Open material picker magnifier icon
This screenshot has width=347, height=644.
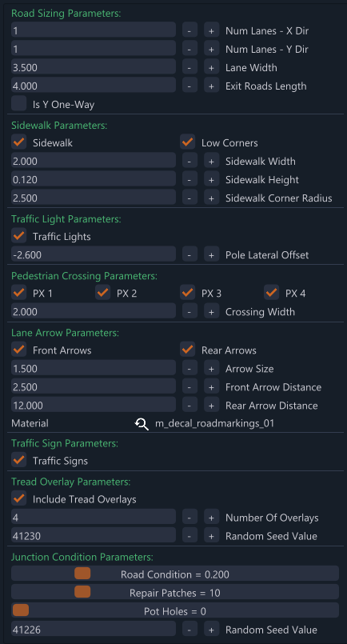142,423
